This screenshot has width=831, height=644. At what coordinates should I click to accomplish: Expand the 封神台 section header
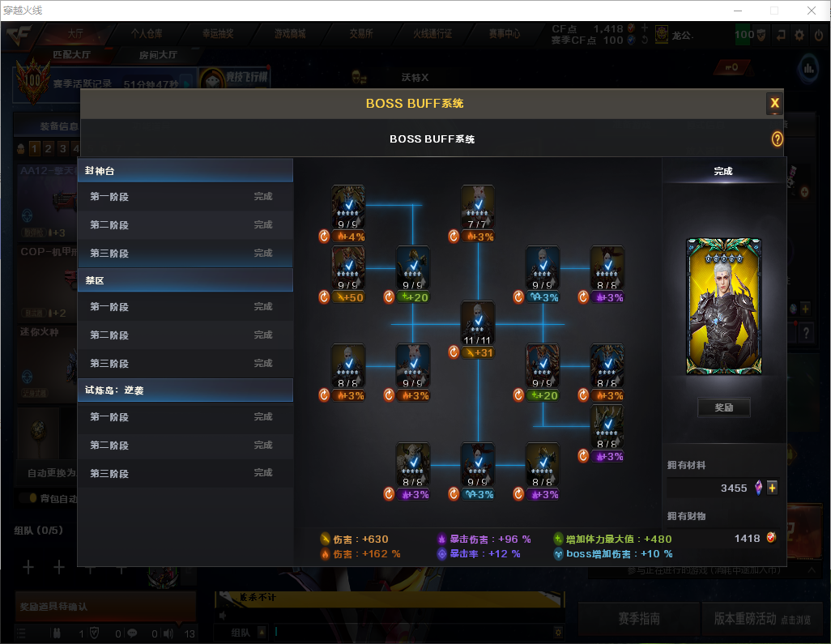click(185, 171)
